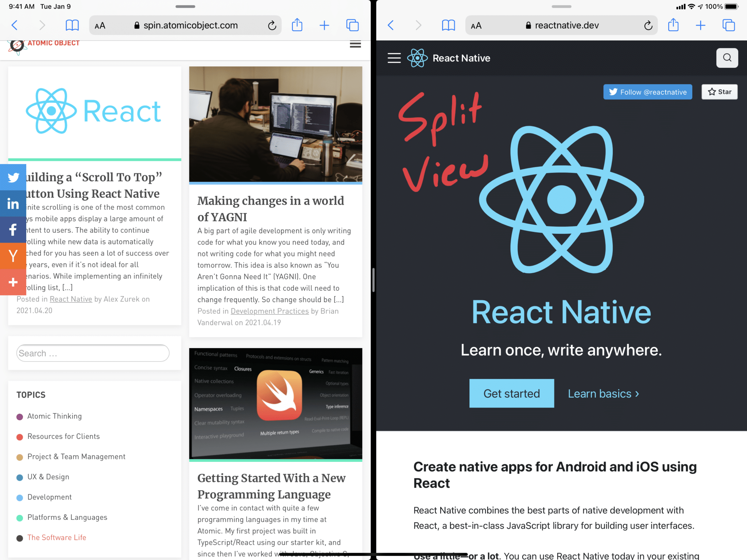The height and width of the screenshot is (560, 747).
Task: Open developer-at-desk article photo
Action: pos(275,124)
